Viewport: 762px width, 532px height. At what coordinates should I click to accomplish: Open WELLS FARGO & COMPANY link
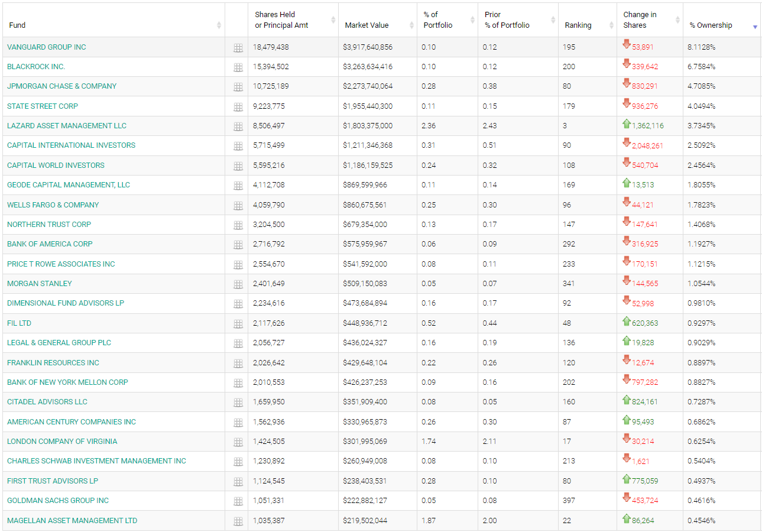[53, 205]
